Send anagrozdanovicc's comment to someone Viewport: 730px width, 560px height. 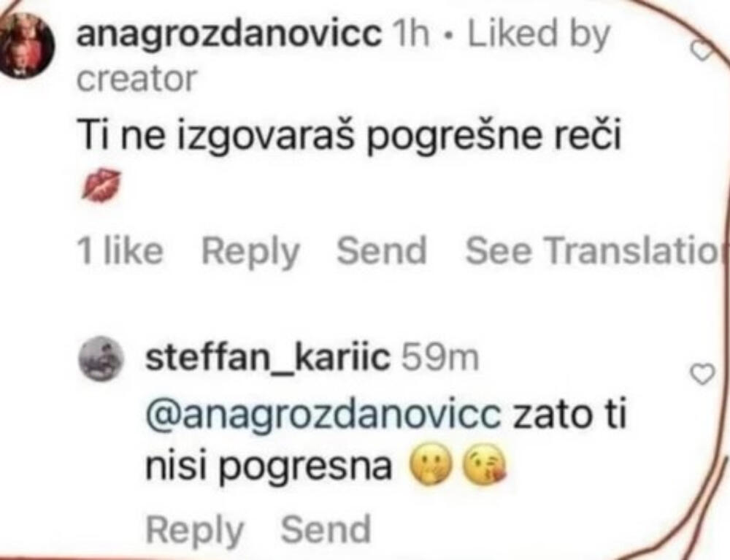click(381, 250)
